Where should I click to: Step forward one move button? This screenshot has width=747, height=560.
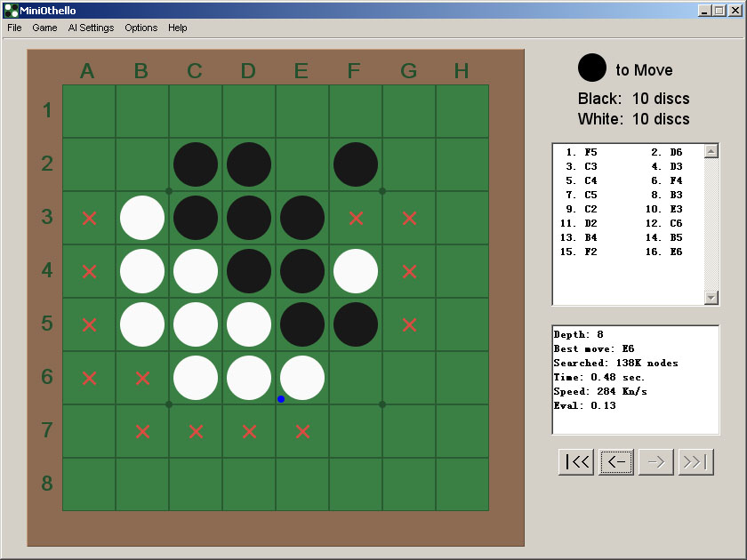(x=656, y=462)
